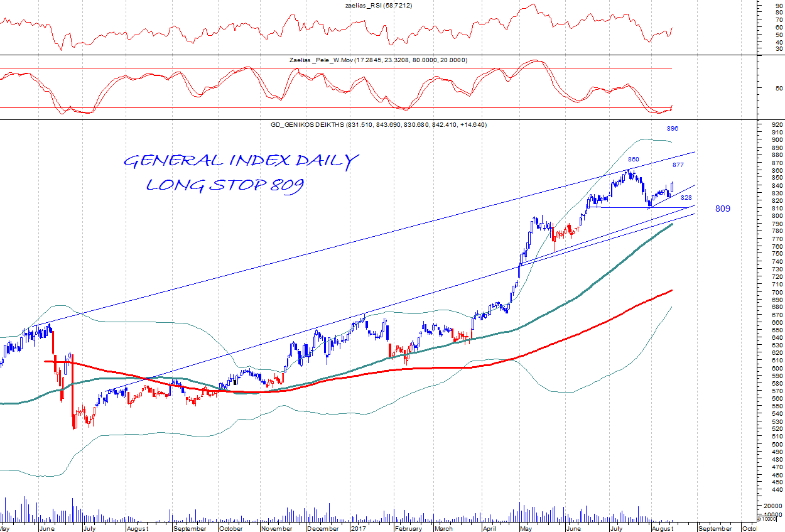Click February on the date axis

pyautogui.click(x=408, y=528)
